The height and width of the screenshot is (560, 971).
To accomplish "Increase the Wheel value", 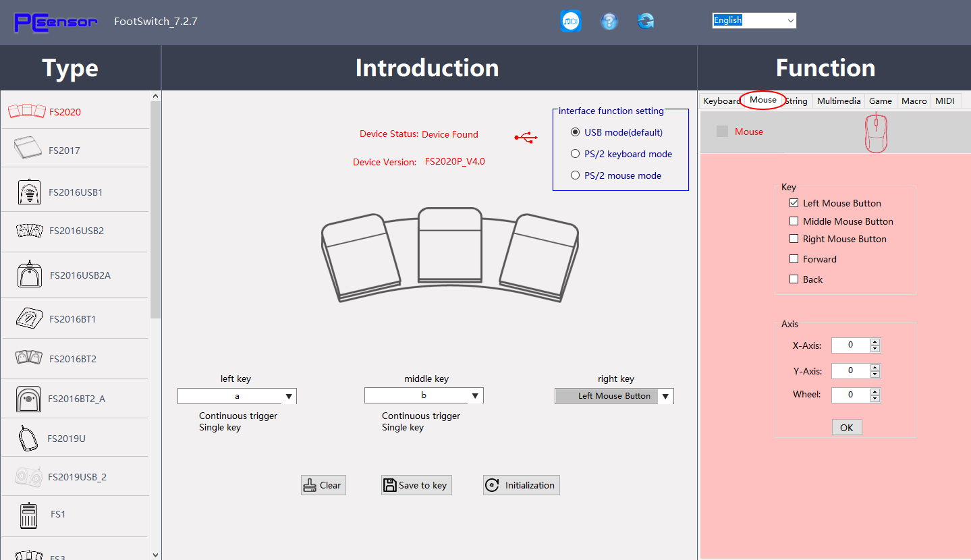I will click(x=875, y=392).
